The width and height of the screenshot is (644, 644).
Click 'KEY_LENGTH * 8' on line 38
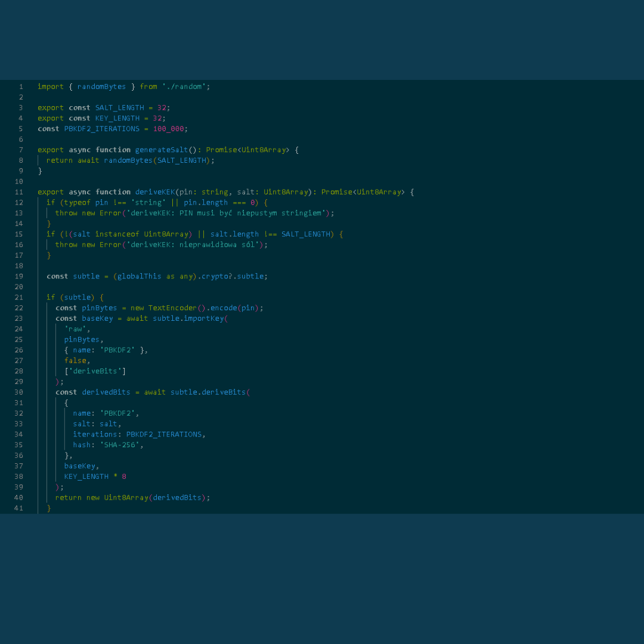(x=95, y=477)
